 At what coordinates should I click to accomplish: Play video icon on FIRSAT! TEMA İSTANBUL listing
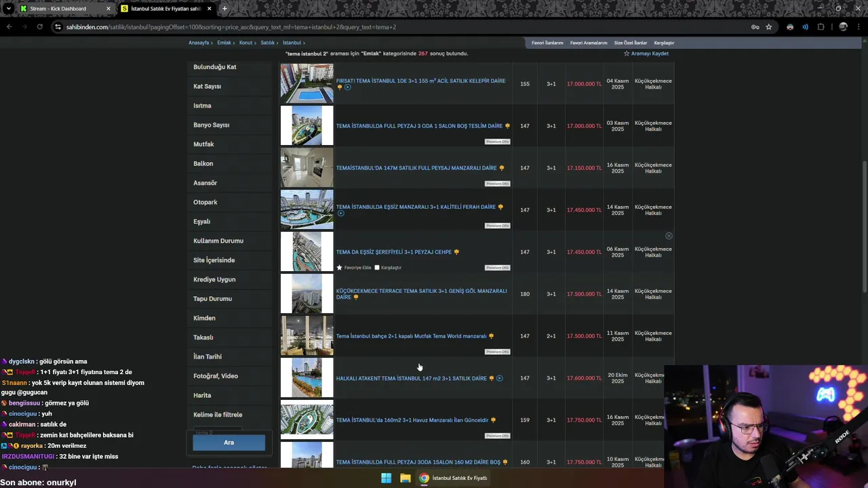[x=348, y=87]
